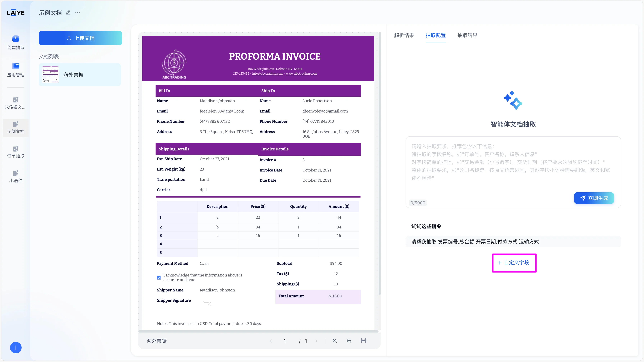Open the www.abctrading.com link
644x362 pixels.
click(301, 74)
